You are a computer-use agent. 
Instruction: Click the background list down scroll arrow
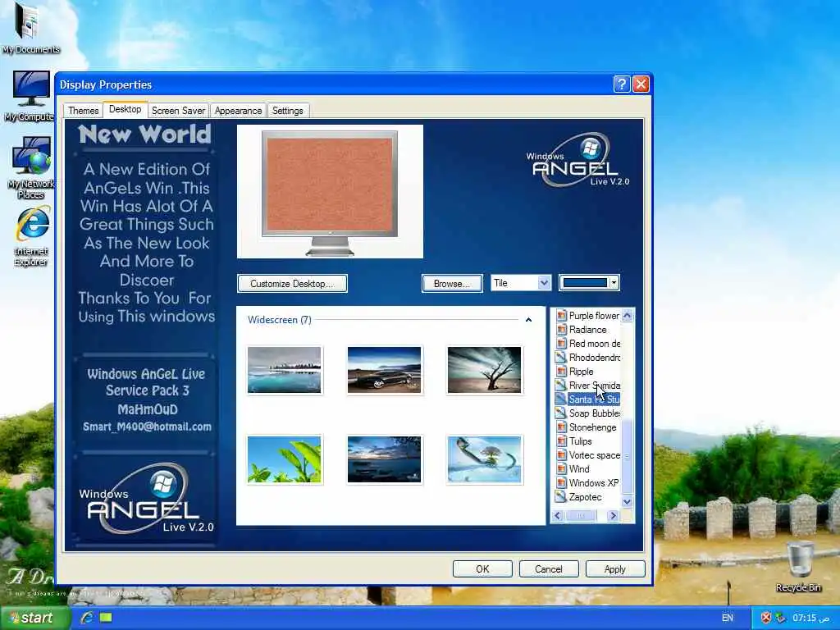point(627,501)
